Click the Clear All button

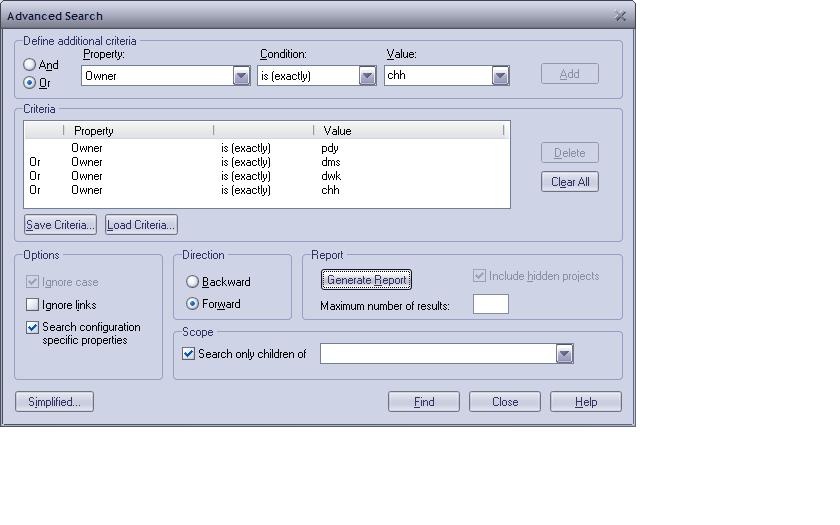coord(569,182)
